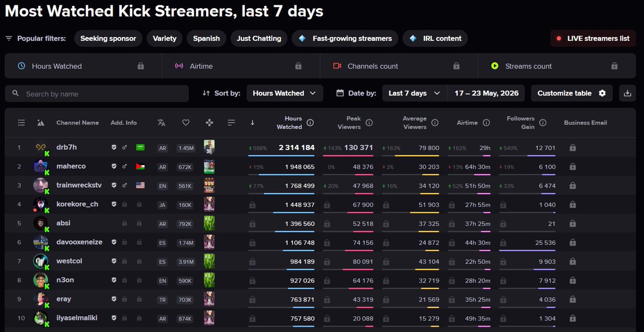Apply the Seeking sponsor filter
This screenshot has width=644, height=332.
(x=108, y=39)
